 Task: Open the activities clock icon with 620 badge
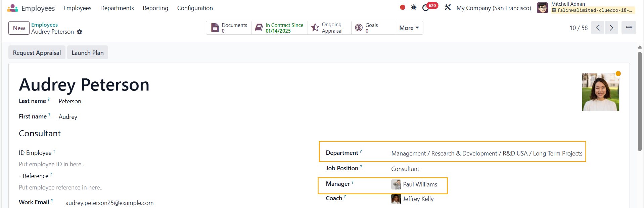point(426,8)
